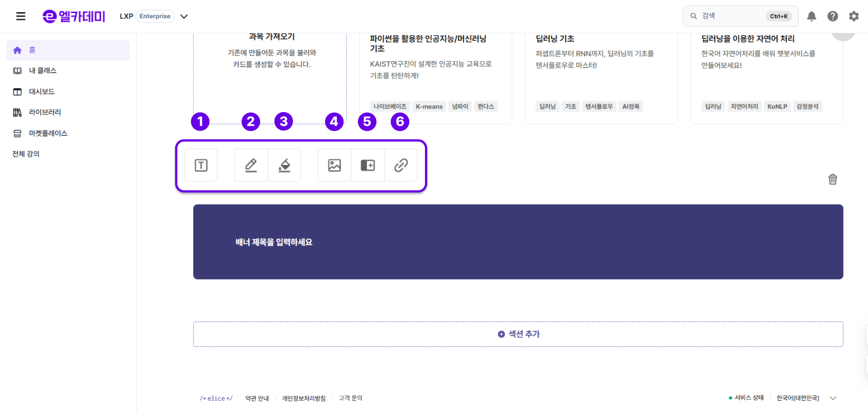The height and width of the screenshot is (412, 868).
Task: Click the 마켓플레이스 icon
Action: pyautogui.click(x=17, y=133)
